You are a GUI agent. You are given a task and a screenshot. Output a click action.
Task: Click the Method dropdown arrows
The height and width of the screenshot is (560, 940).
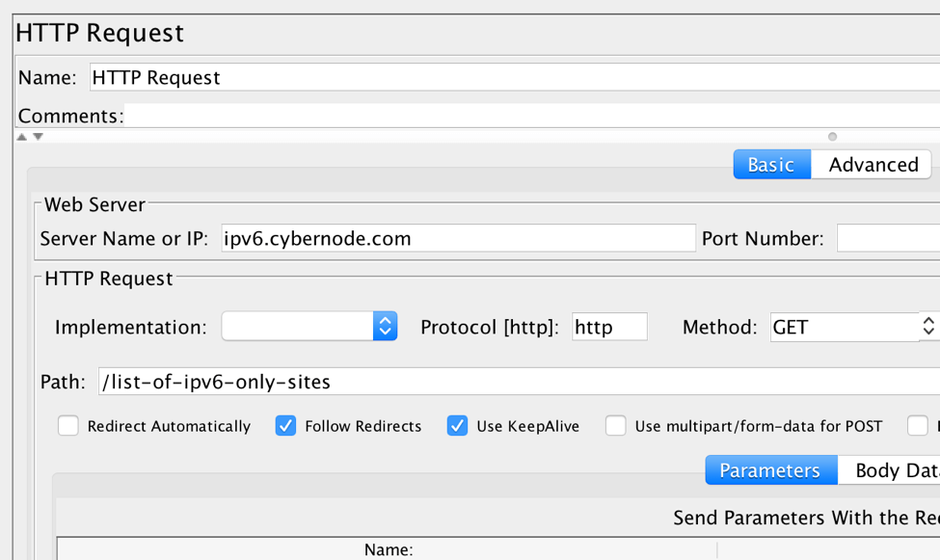click(928, 326)
